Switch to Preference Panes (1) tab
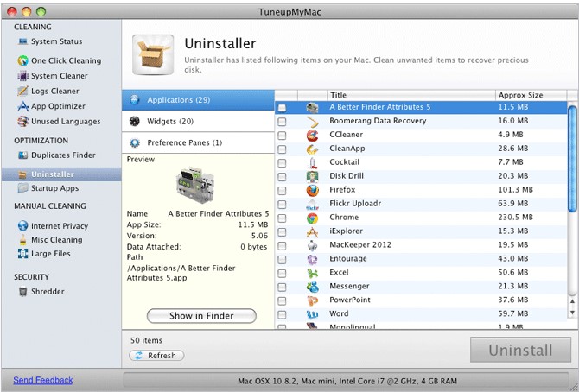 coord(198,142)
